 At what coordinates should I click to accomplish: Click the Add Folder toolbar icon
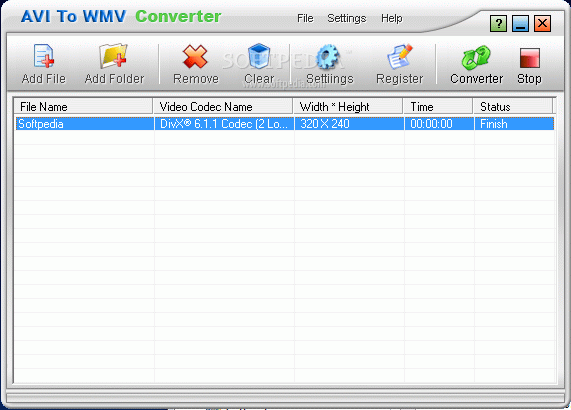click(x=114, y=56)
